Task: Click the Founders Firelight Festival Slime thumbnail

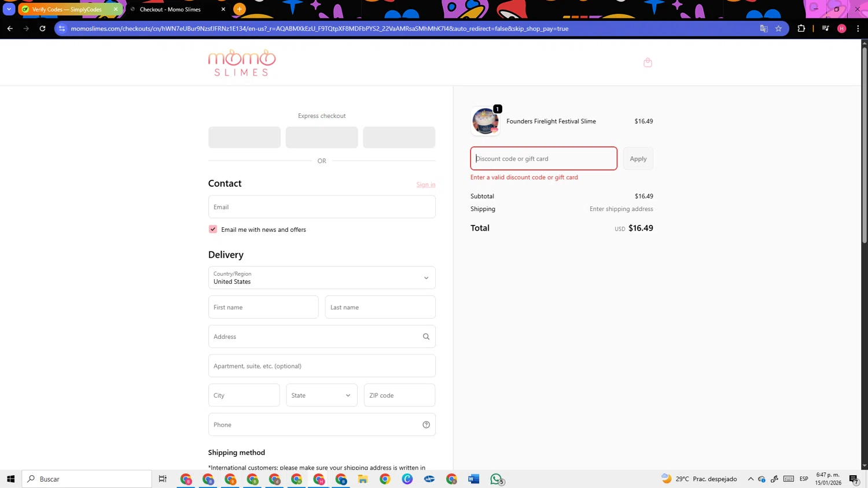Action: [x=486, y=121]
